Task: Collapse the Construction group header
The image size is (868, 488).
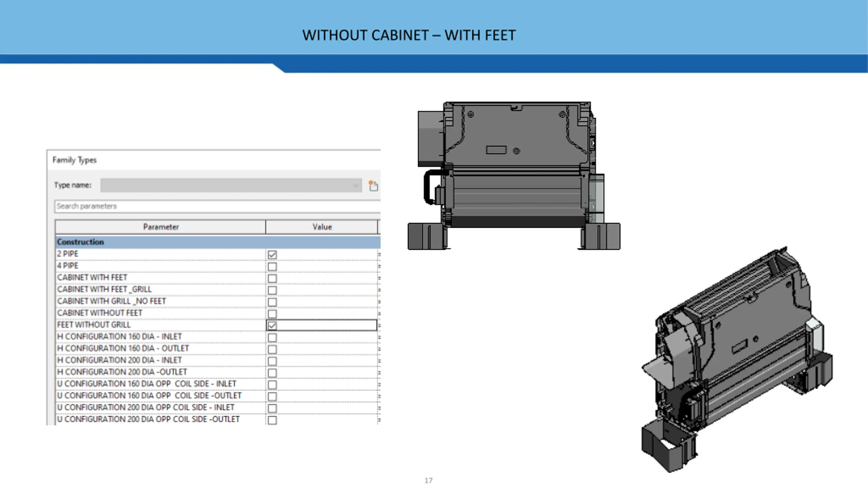Action: 218,242
